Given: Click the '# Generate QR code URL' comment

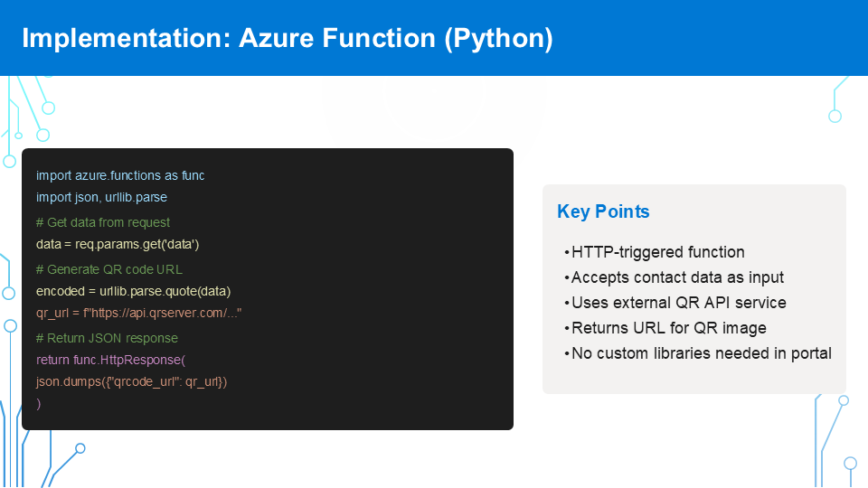Looking at the screenshot, I should (108, 269).
